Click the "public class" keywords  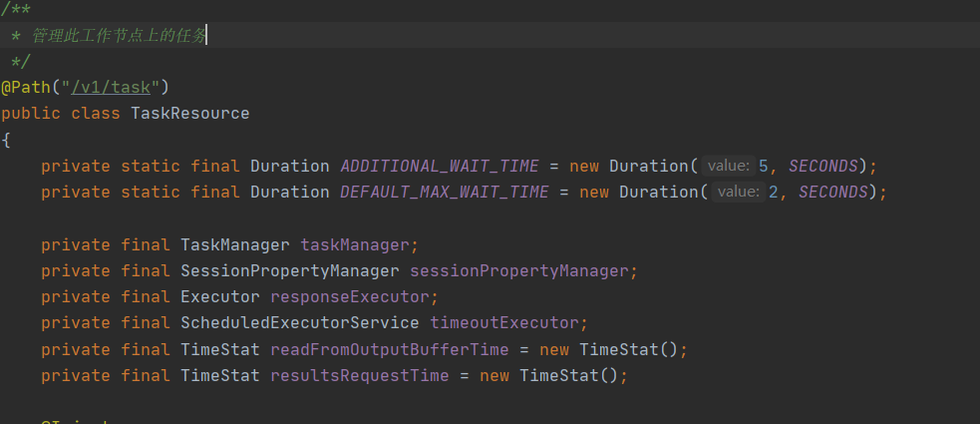(61, 114)
